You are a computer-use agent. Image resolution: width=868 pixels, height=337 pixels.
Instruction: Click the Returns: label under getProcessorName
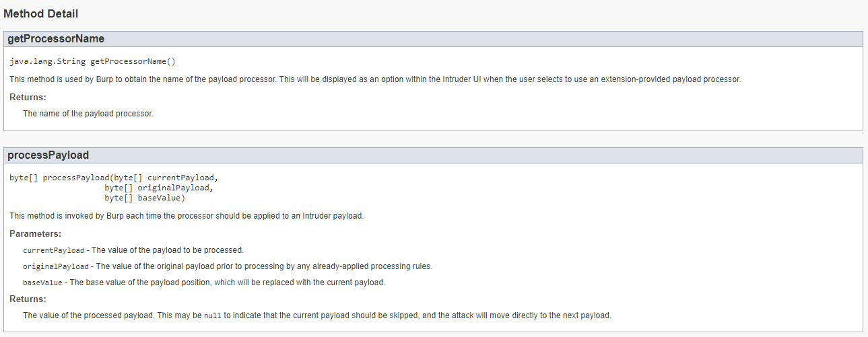coord(28,98)
